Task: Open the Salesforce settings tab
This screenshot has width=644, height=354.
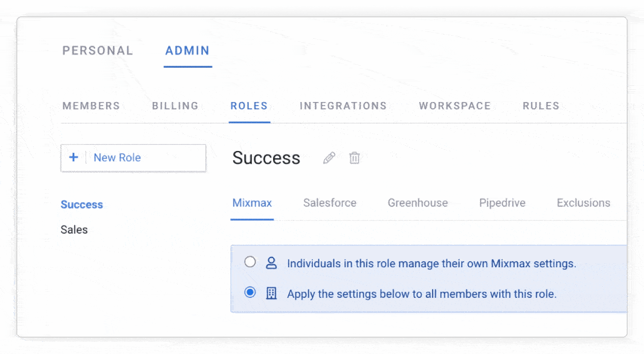Action: (330, 203)
